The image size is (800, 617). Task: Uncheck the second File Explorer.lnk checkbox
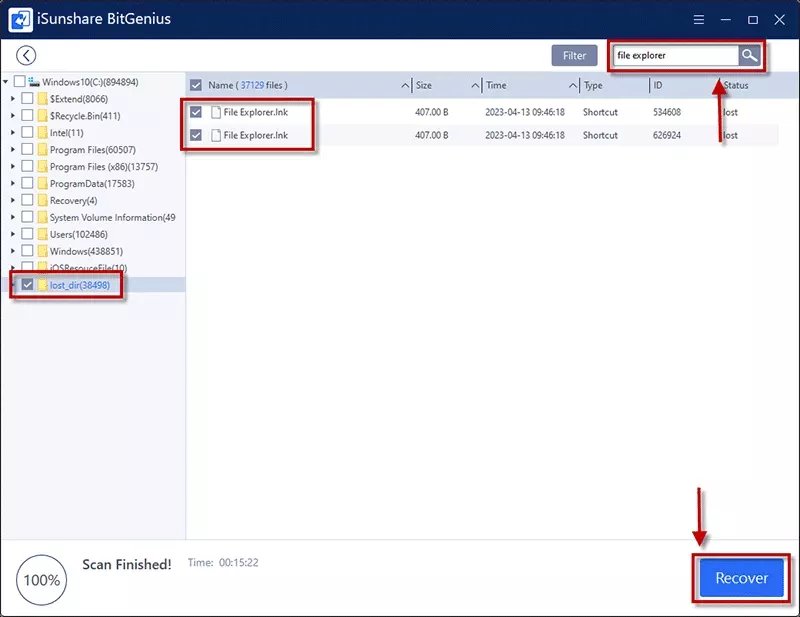click(196, 135)
